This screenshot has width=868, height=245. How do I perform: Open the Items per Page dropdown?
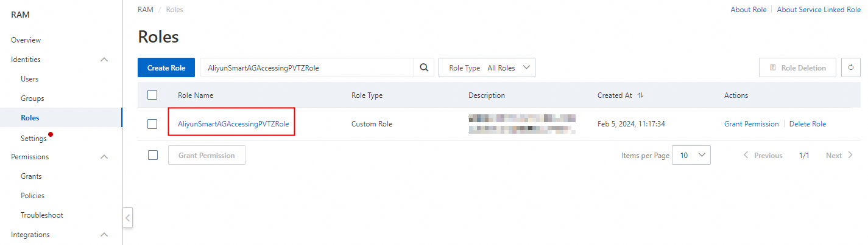691,156
